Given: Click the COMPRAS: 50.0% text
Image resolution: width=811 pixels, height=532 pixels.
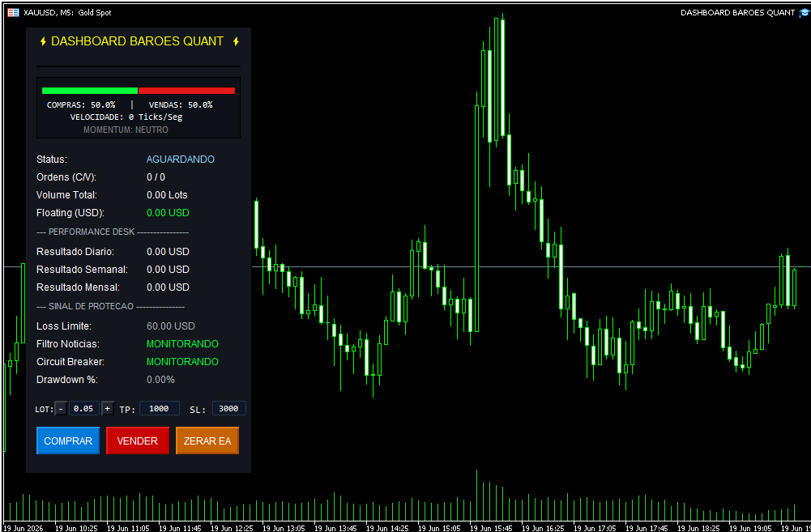Looking at the screenshot, I should 81,105.
